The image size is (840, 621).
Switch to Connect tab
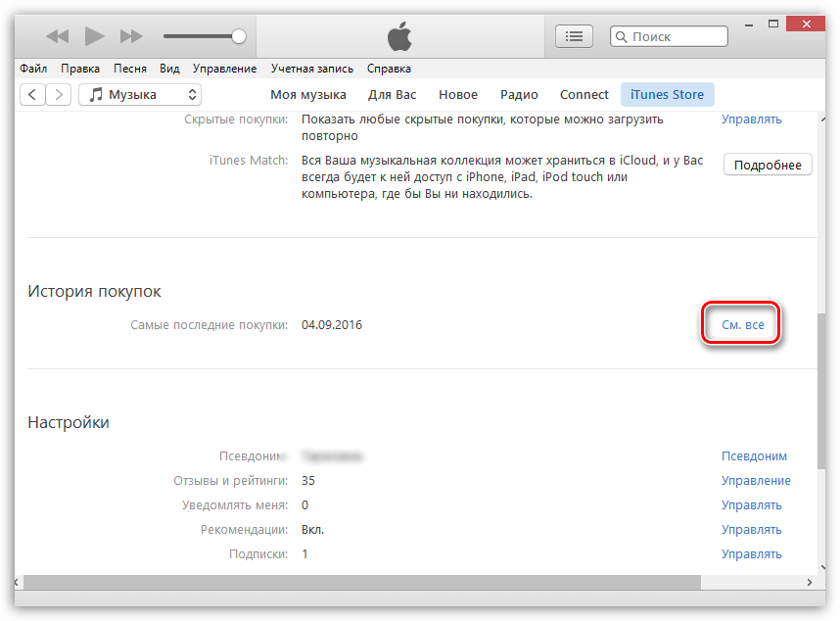[x=583, y=95]
